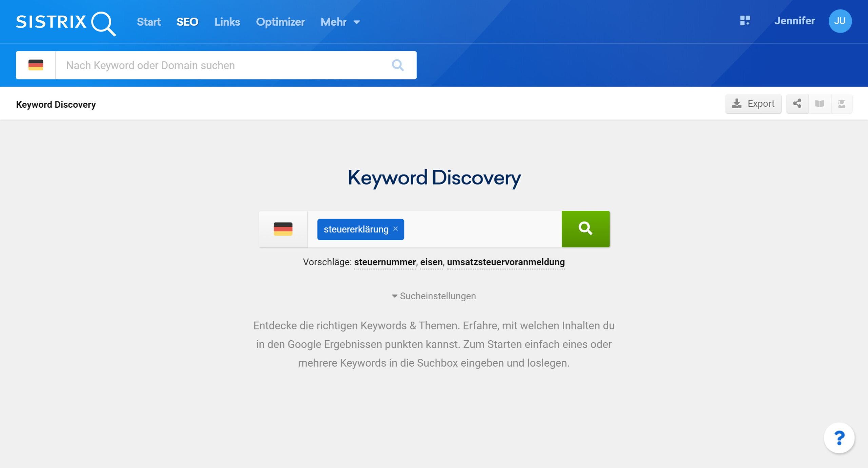Click the top search bar magnifier icon
The image size is (868, 468).
click(397, 65)
